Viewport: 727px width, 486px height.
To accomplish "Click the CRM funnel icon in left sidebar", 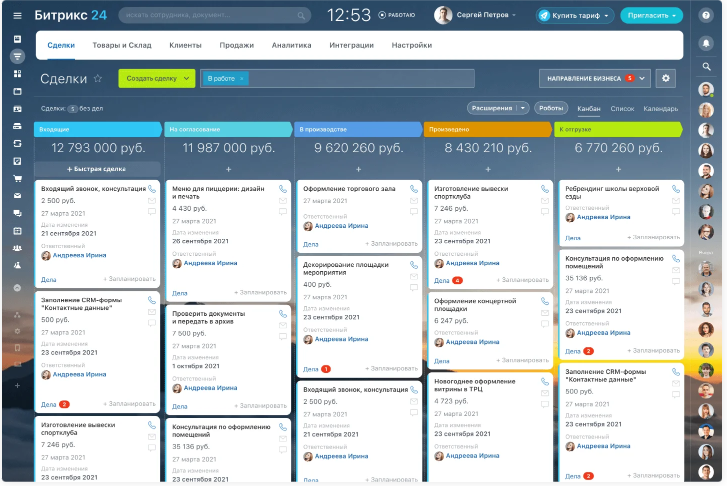I will [17, 57].
